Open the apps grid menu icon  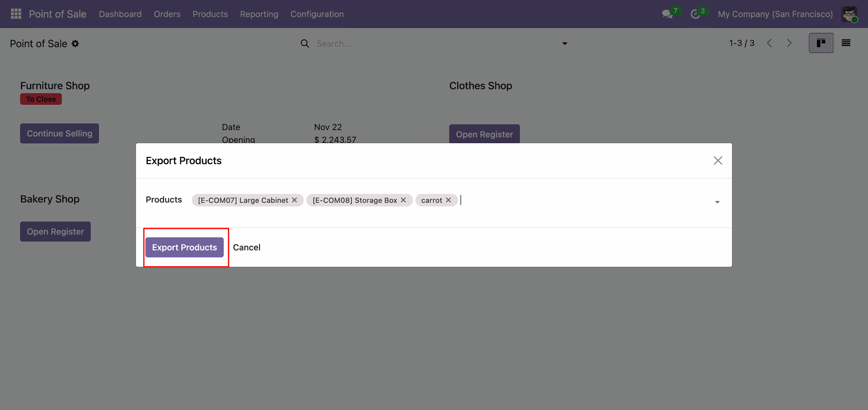(x=16, y=14)
